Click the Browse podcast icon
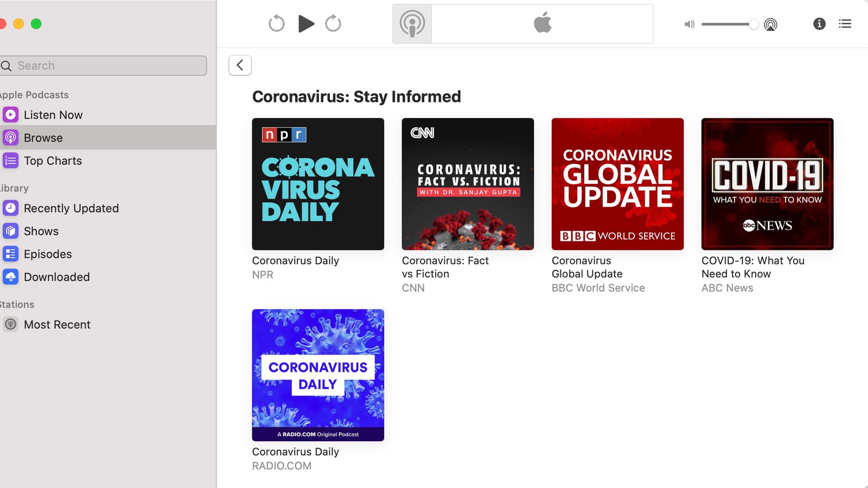 point(11,138)
